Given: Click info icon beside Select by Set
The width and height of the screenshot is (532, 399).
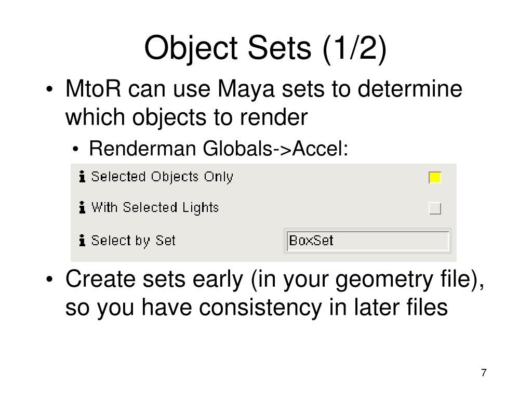Looking at the screenshot, I should 82,240.
